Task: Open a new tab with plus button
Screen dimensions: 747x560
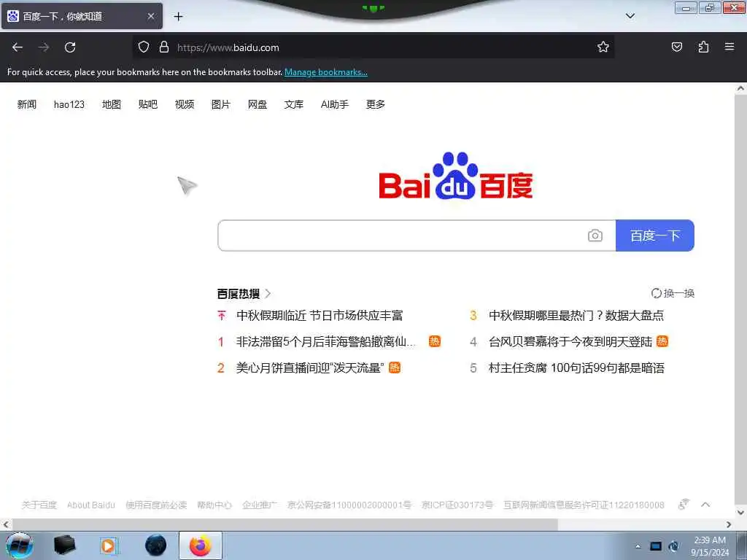Action: 178,17
